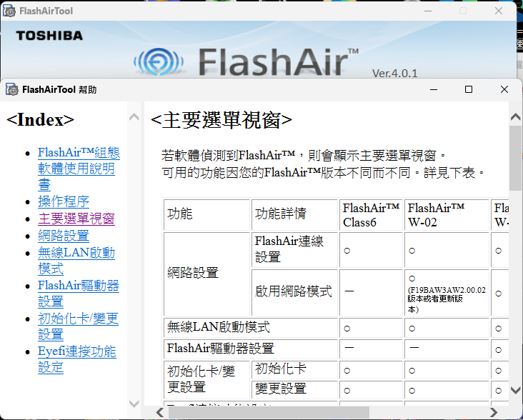The width and height of the screenshot is (523, 420).
Task: Open the Eyefi連接功能設定 index link
Action: [x=76, y=359]
